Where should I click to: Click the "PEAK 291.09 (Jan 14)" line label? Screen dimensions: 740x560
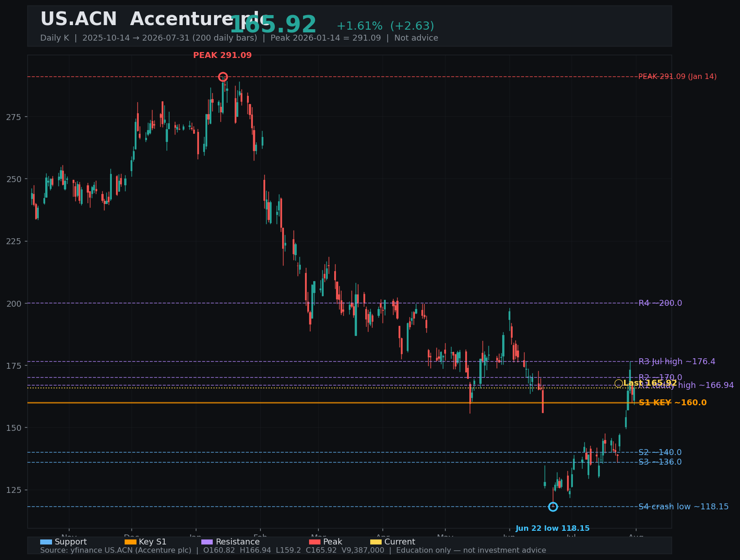point(677,77)
